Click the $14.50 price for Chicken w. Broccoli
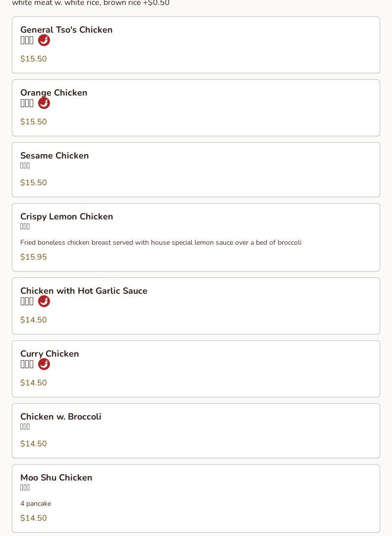 (x=34, y=444)
